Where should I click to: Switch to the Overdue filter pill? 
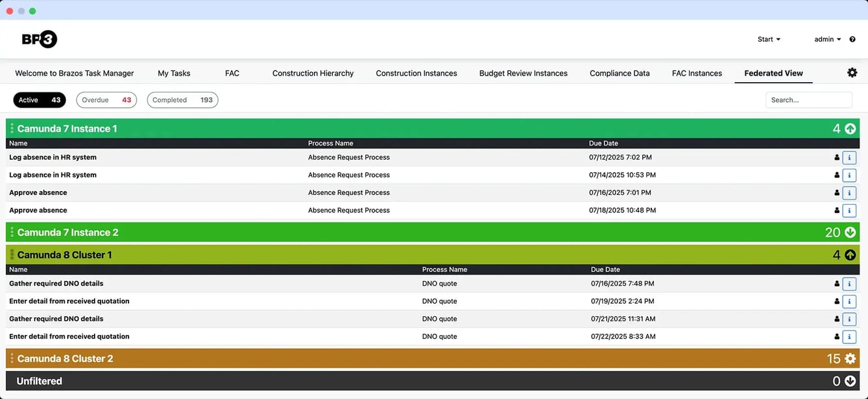click(x=106, y=100)
